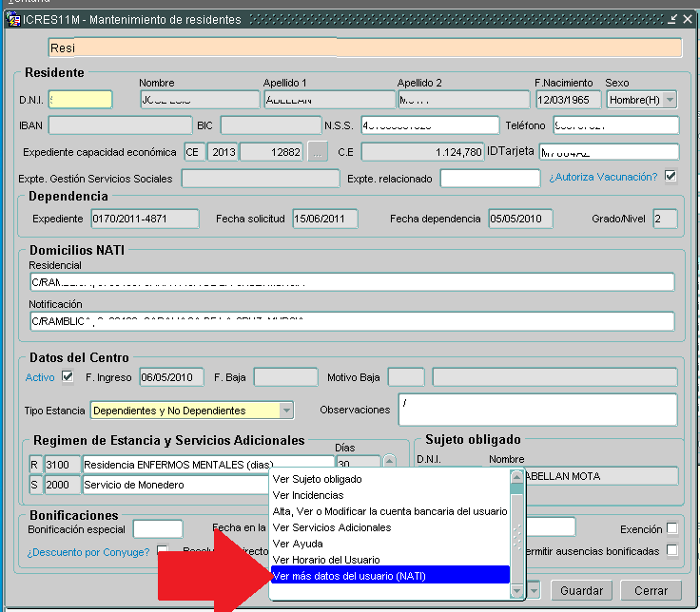Click the yellow D.N.I. field
This screenshot has height=612, width=700.
pyautogui.click(x=80, y=100)
